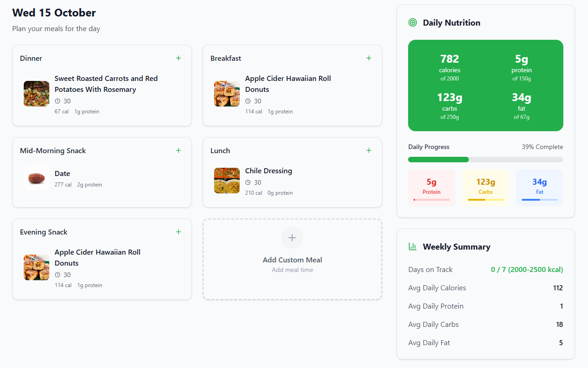588x368 pixels.
Task: Select the Date fruit image
Action: 37,178
